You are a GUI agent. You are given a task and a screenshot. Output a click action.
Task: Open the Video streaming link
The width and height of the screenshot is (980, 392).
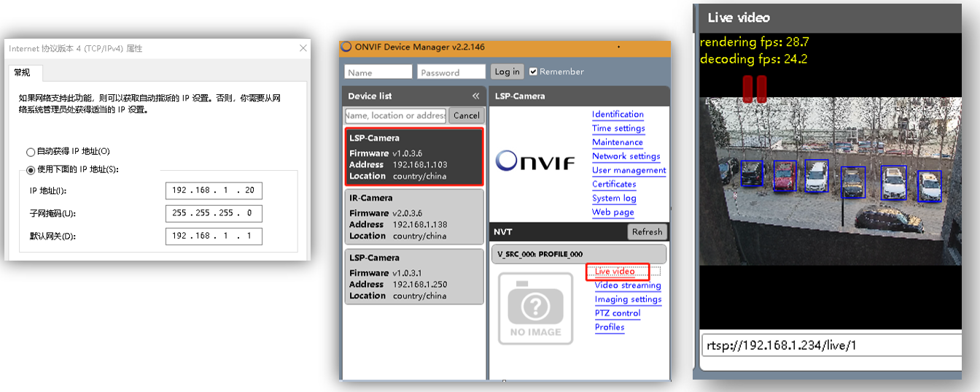click(x=628, y=285)
